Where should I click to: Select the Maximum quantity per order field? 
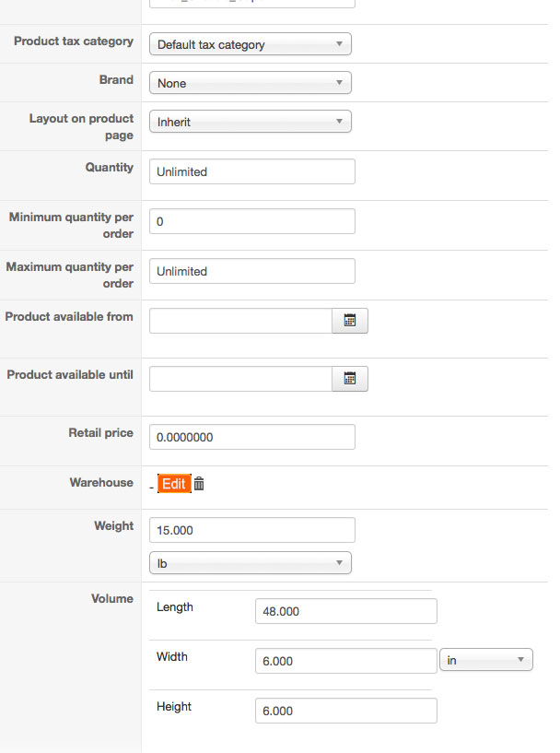coord(251,271)
